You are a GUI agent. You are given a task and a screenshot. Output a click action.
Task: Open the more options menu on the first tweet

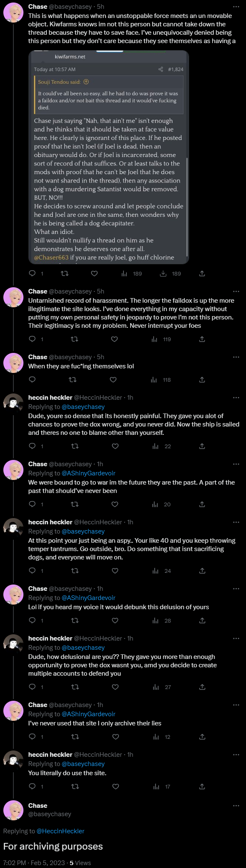point(236,7)
